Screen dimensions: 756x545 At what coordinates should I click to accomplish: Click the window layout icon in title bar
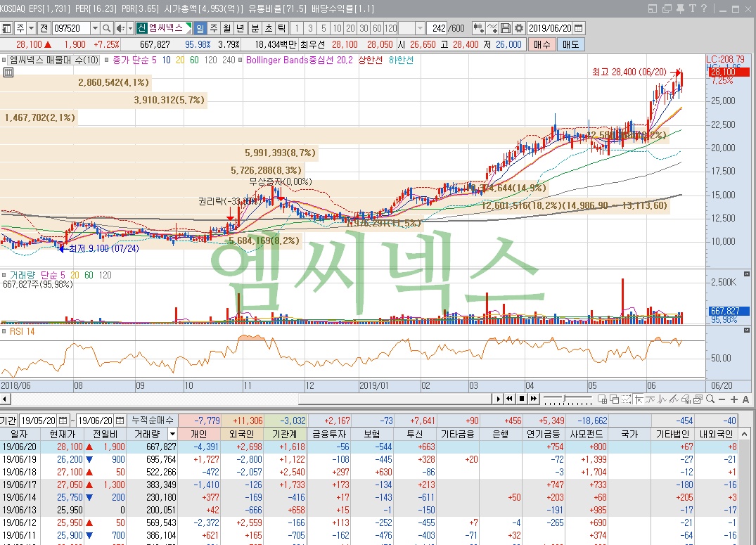coord(653,8)
